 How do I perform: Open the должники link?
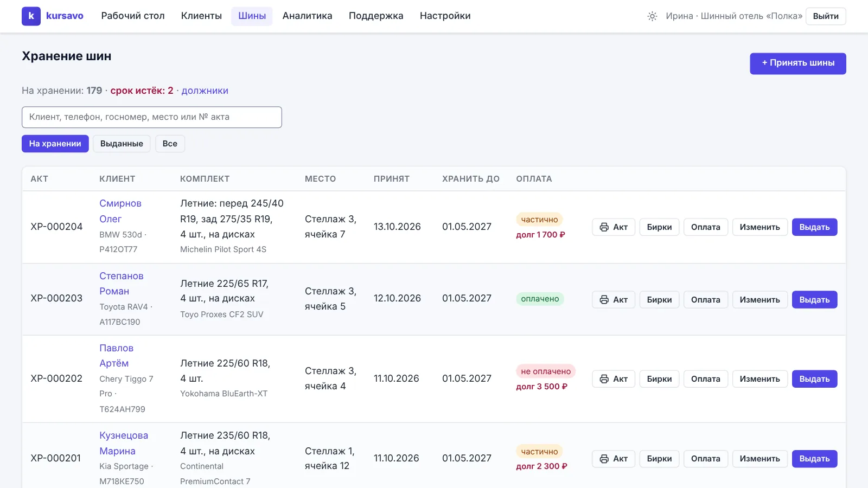pyautogui.click(x=205, y=91)
